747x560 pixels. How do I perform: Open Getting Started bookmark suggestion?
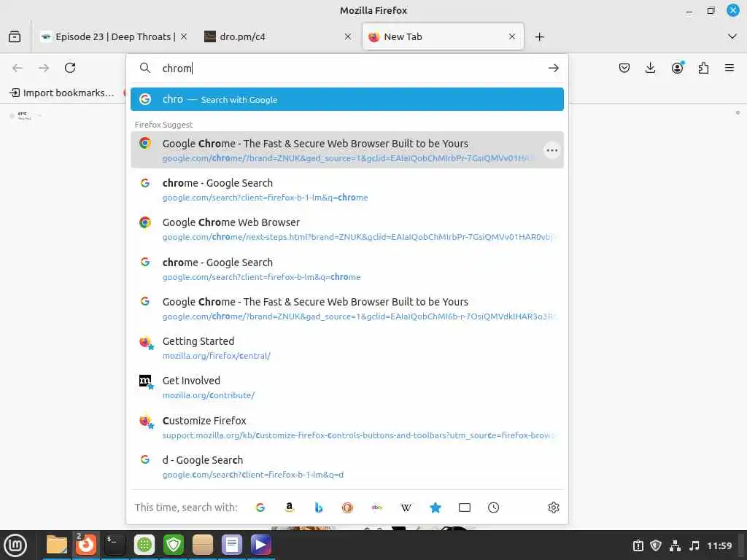pyautogui.click(x=347, y=348)
